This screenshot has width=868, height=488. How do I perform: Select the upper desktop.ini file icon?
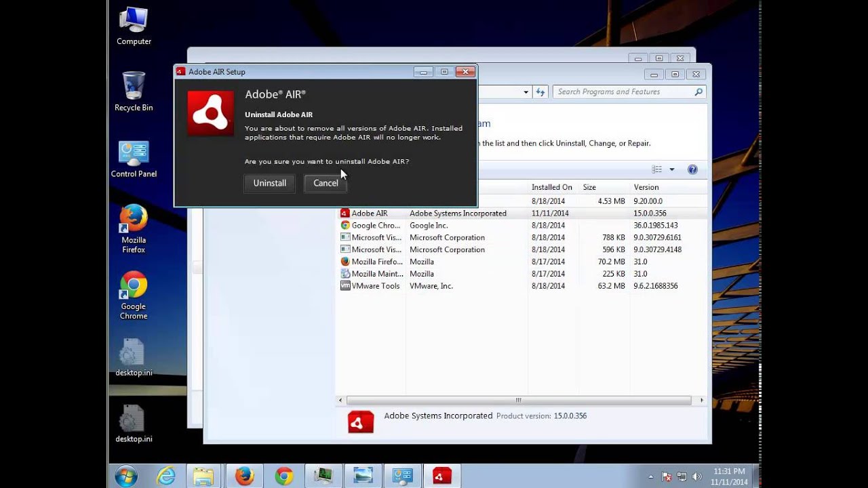134,358
